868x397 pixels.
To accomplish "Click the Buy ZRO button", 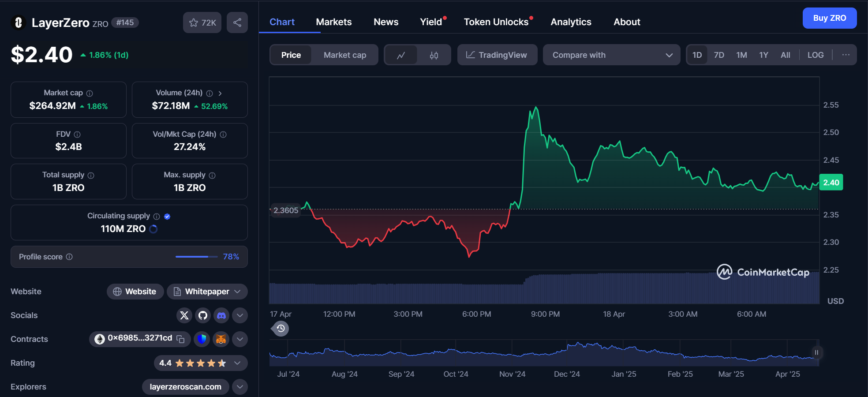I will tap(829, 18).
